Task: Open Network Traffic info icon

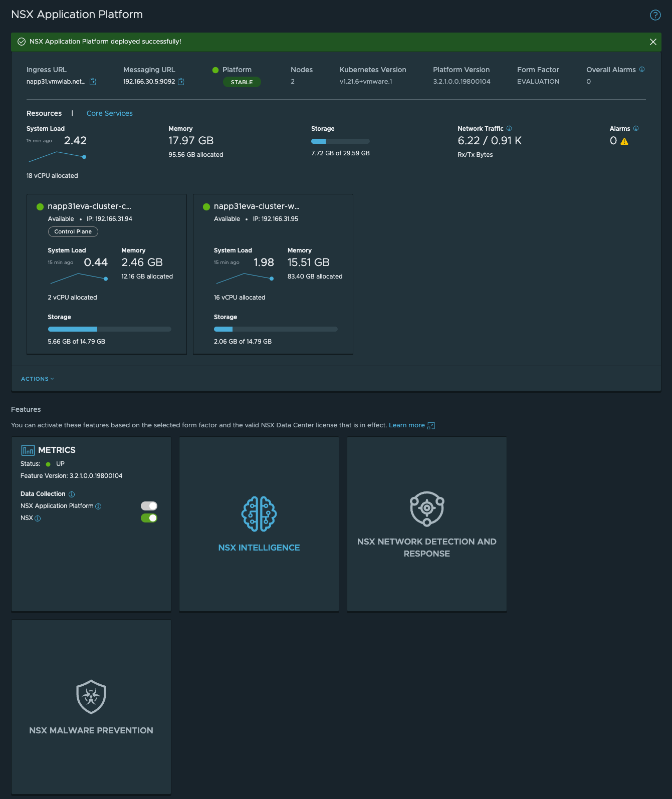Action: pyautogui.click(x=509, y=128)
